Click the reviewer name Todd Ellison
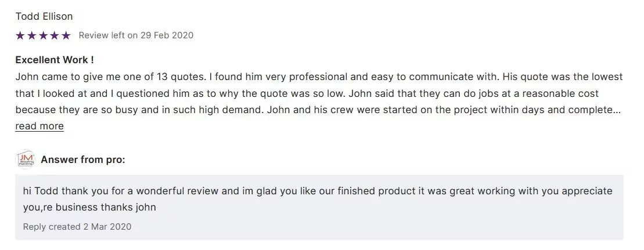Screen dimensions: 644x250 [44, 16]
